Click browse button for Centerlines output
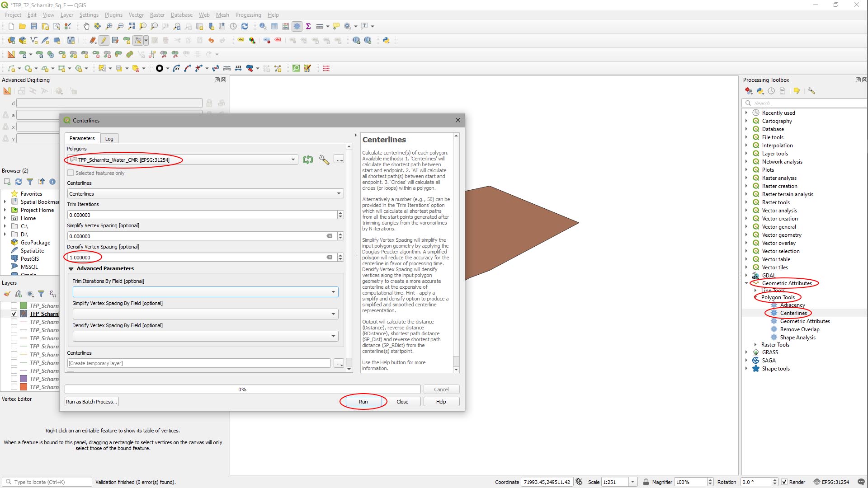868x488 pixels. point(339,363)
